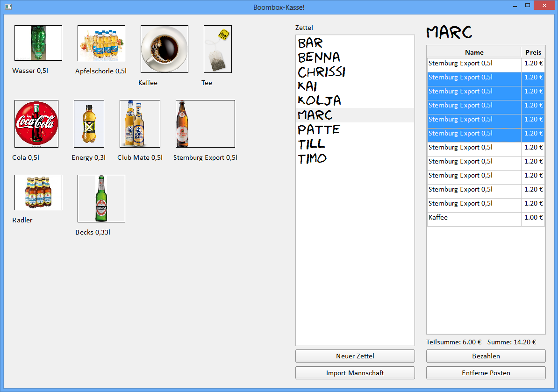Close the Boombox-Kasse window

(x=544, y=6)
